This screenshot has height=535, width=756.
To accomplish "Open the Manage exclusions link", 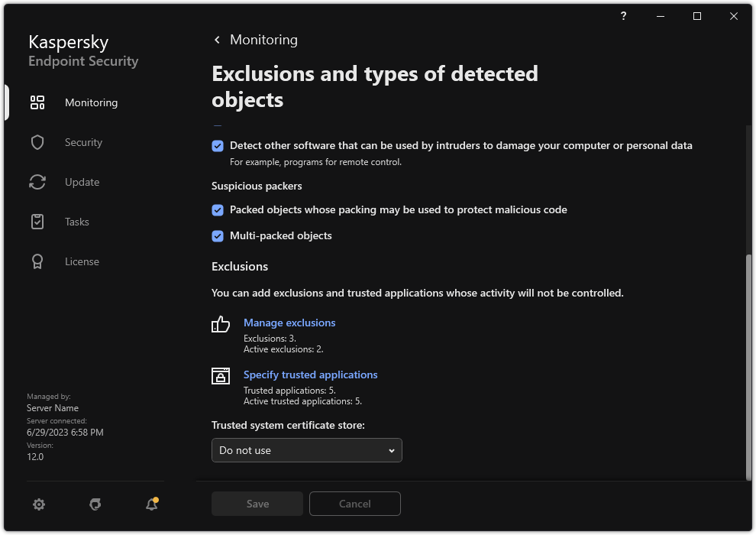I will (x=289, y=323).
